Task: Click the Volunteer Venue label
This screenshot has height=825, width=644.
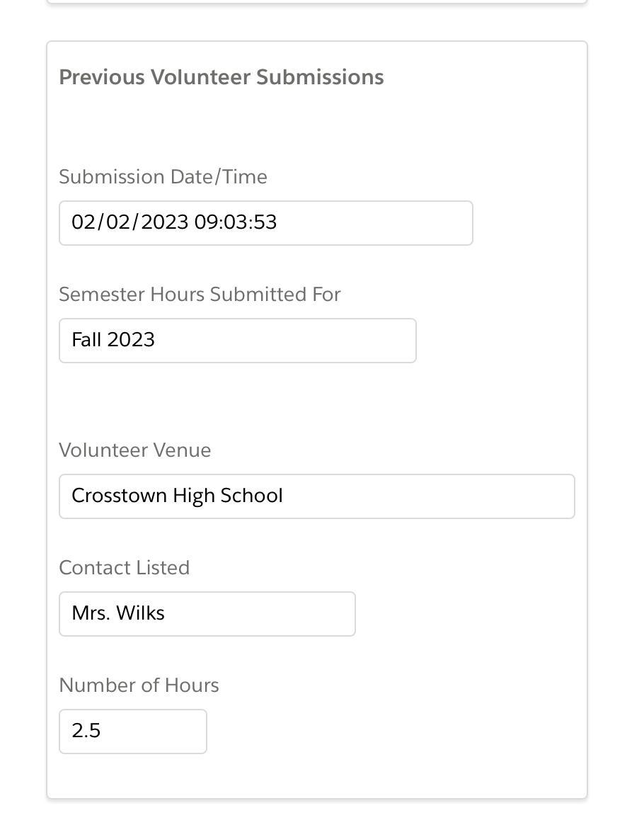Action: (134, 450)
